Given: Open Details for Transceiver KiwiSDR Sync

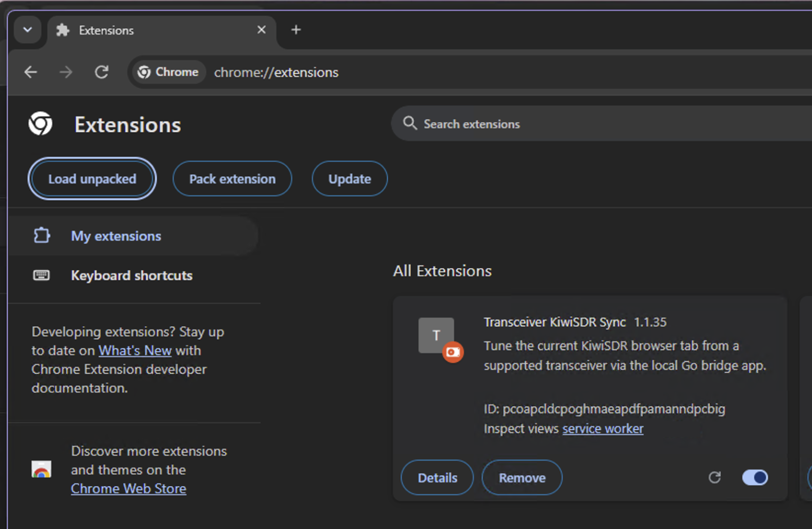Looking at the screenshot, I should 437,478.
